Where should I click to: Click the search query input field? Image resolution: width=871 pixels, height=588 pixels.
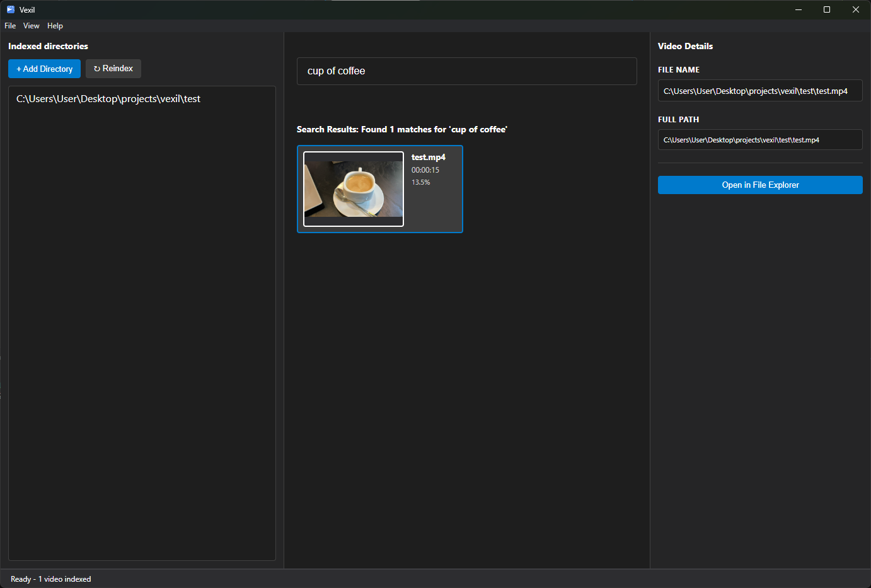pos(466,71)
